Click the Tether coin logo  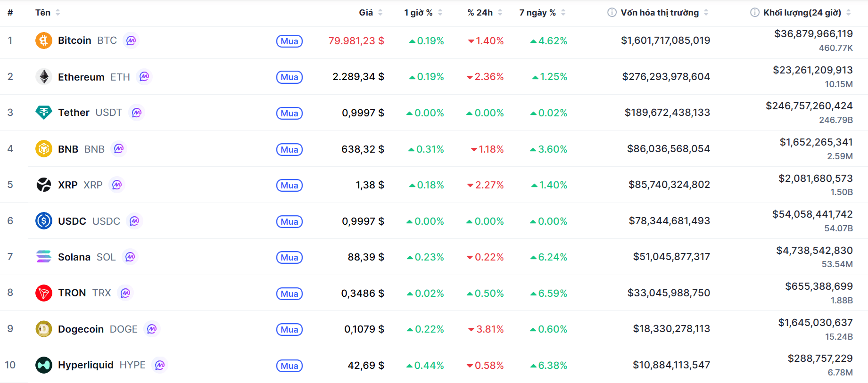coord(44,113)
